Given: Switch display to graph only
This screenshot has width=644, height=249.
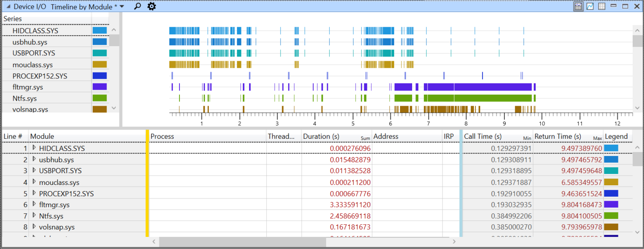Looking at the screenshot, I should pyautogui.click(x=590, y=6).
